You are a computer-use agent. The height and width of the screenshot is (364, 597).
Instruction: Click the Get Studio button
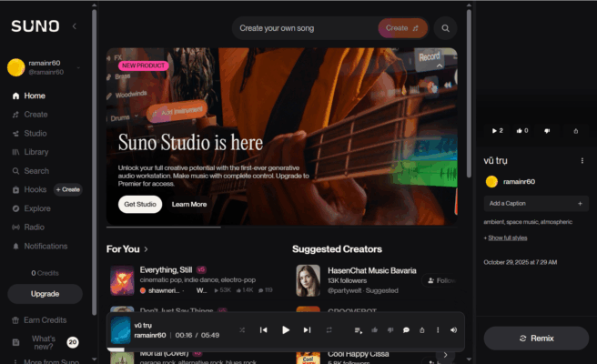pos(140,204)
